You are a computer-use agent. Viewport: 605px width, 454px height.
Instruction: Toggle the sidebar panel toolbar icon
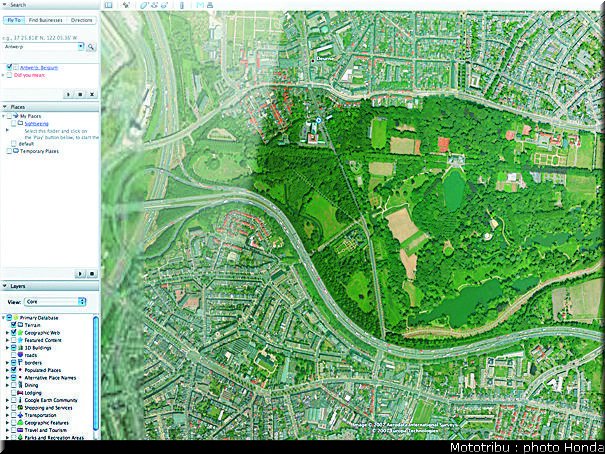108,5
